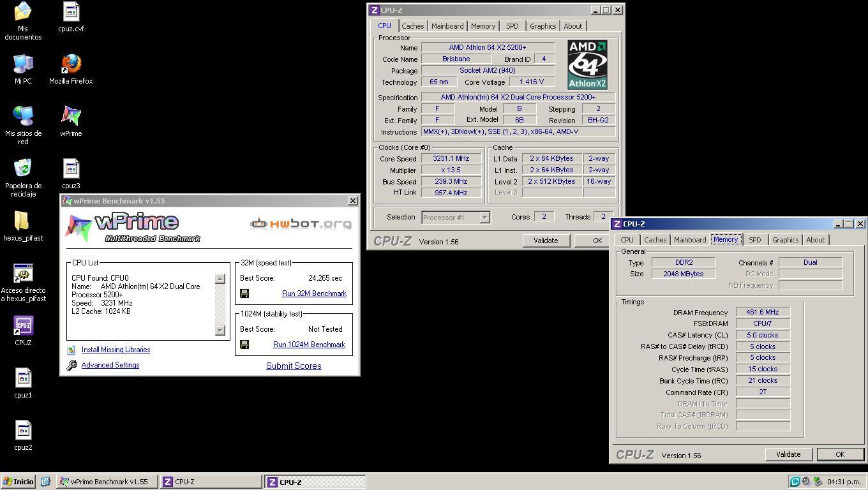Open About tab in CPU window
Image resolution: width=868 pixels, height=490 pixels.
point(573,26)
